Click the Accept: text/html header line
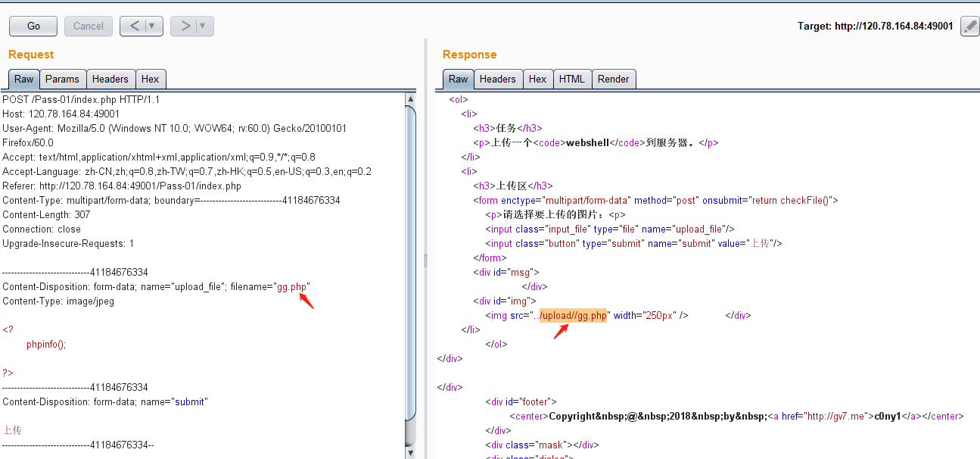This screenshot has height=459, width=980. coord(159,157)
